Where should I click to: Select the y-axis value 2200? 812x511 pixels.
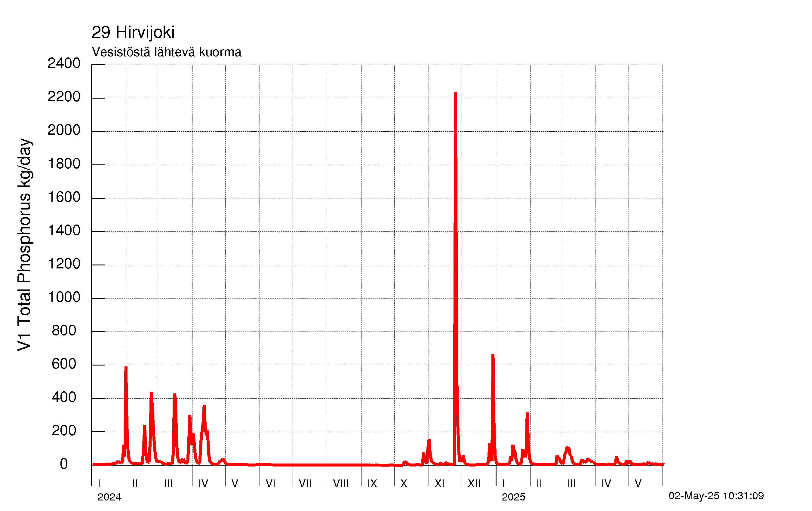tap(64, 97)
